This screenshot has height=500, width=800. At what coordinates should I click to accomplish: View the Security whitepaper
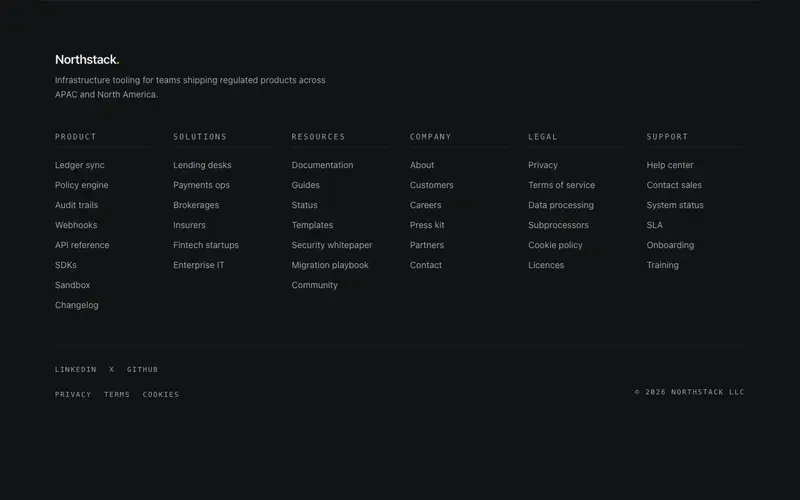(332, 245)
